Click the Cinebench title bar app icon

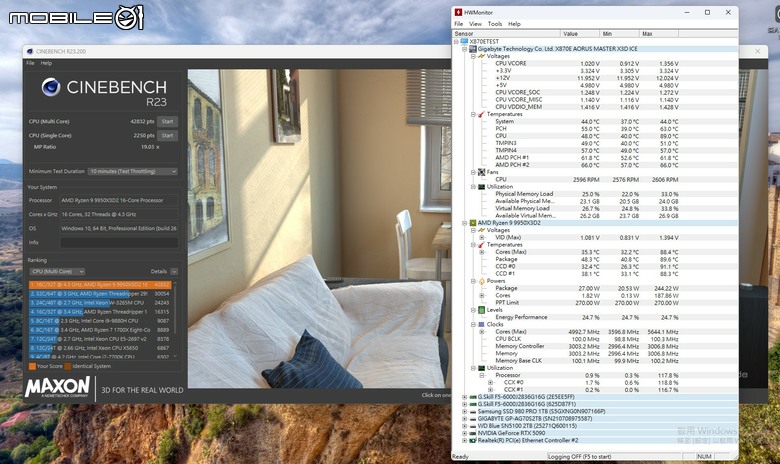(30, 51)
